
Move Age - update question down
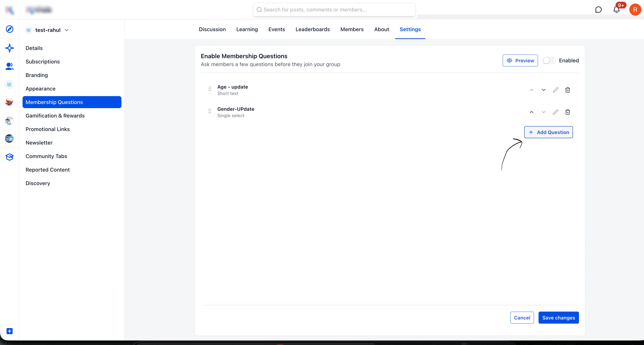point(543,90)
